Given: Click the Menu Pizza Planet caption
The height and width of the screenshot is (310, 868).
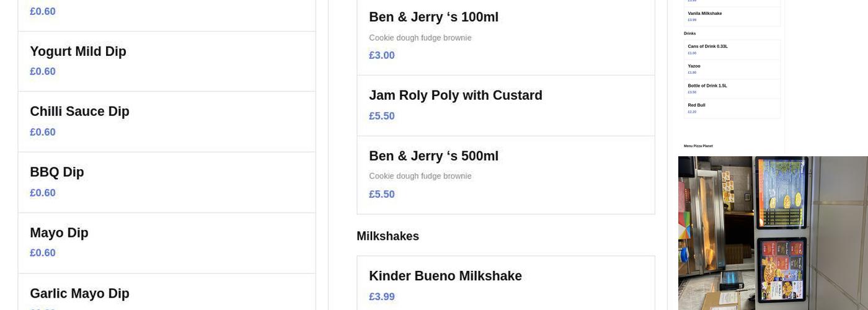Looking at the screenshot, I should pyautogui.click(x=698, y=146).
